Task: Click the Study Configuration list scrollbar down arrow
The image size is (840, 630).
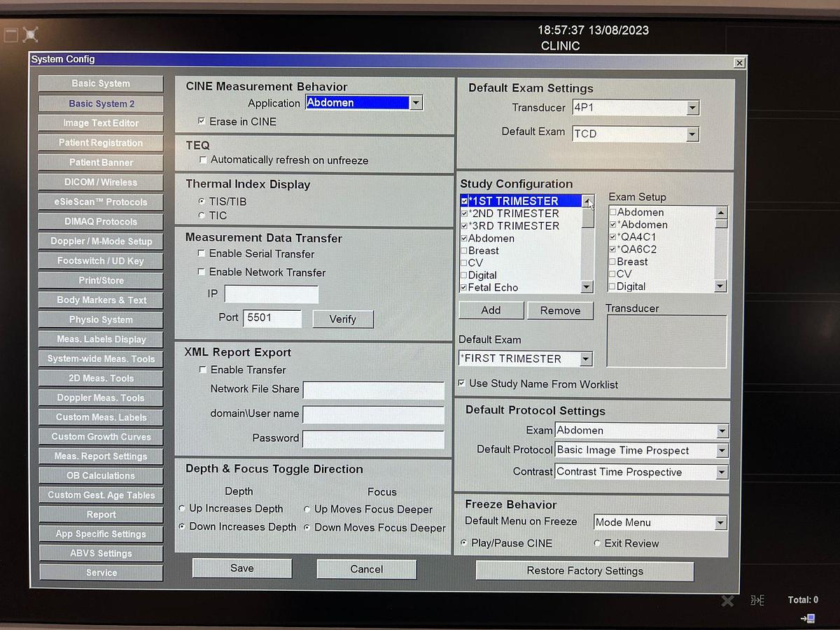Action: tap(587, 286)
